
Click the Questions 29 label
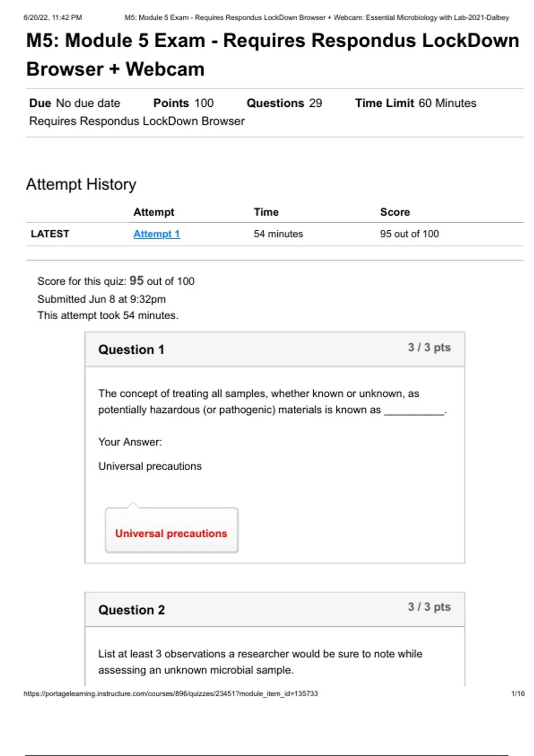[x=284, y=103]
